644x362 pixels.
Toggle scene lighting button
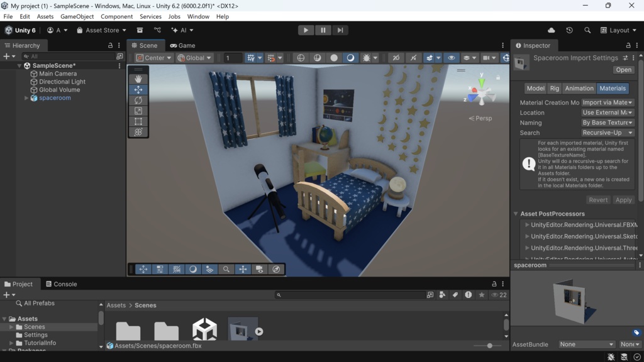click(x=413, y=58)
